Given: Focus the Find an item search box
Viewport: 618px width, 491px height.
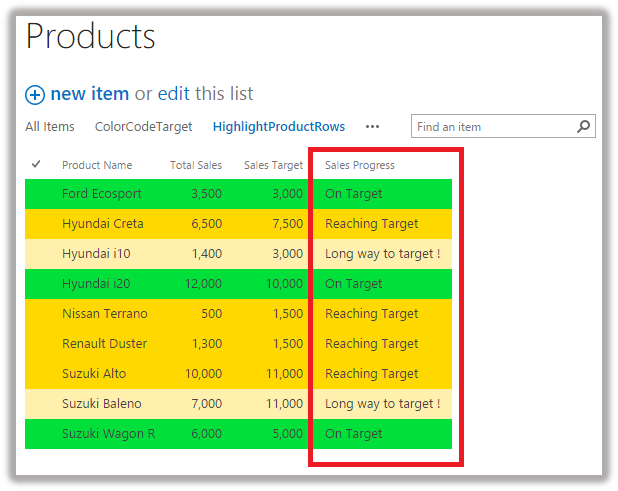Looking at the screenshot, I should coord(494,127).
